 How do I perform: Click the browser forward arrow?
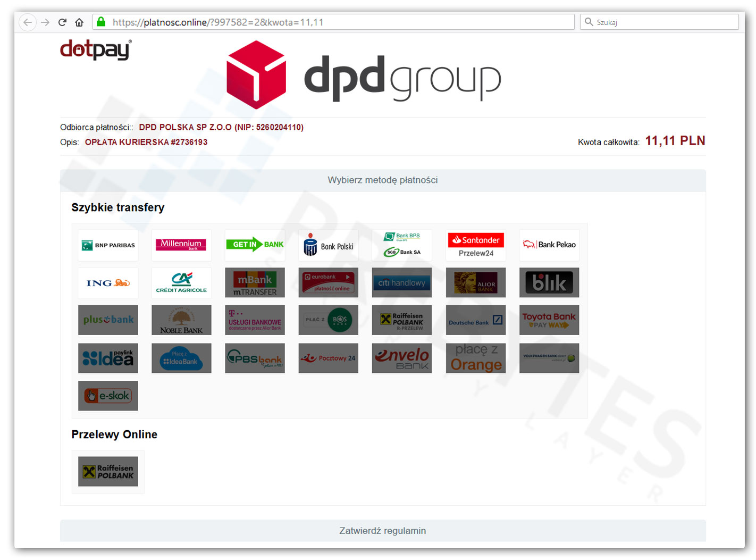[45, 22]
